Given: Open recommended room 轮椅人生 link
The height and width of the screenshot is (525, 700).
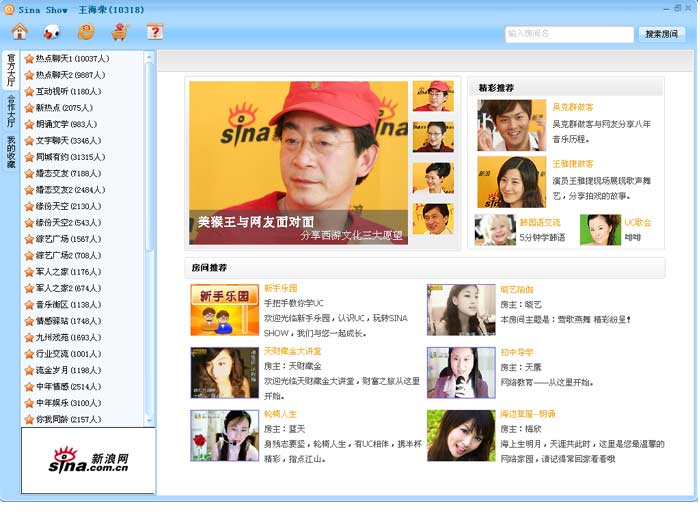Looking at the screenshot, I should click(280, 414).
